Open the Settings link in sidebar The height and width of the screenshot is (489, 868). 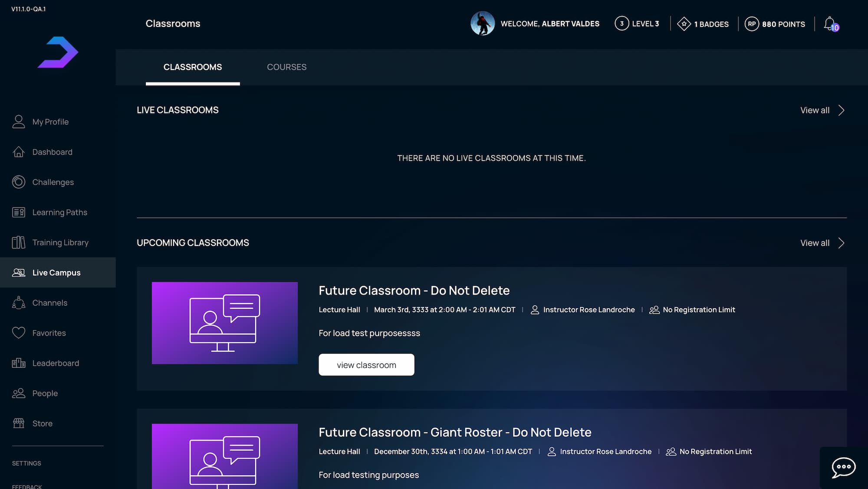[26, 463]
